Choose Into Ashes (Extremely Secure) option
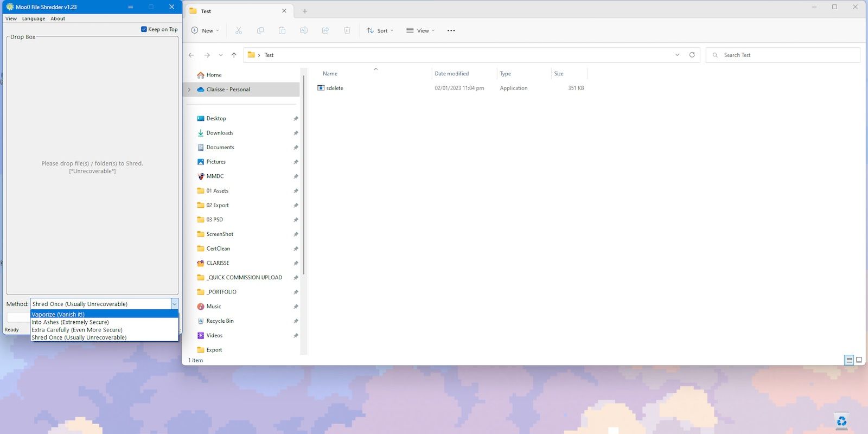This screenshot has height=434, width=868. (x=70, y=322)
